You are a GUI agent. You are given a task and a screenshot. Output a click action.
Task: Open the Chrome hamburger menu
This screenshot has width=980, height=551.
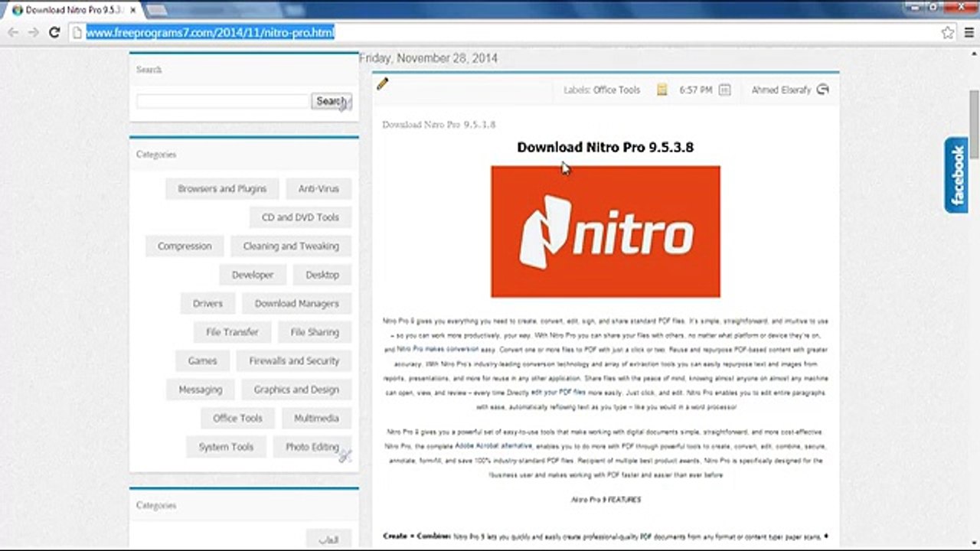pyautogui.click(x=968, y=33)
